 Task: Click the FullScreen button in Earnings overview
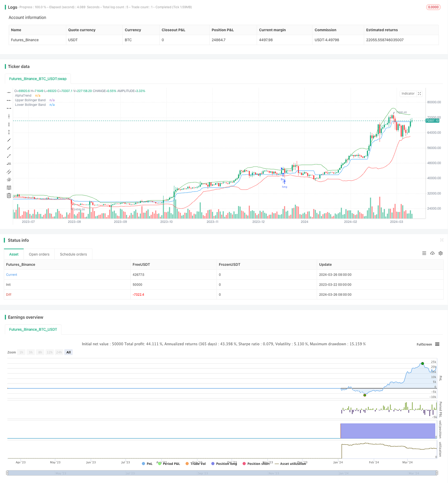pos(425,344)
